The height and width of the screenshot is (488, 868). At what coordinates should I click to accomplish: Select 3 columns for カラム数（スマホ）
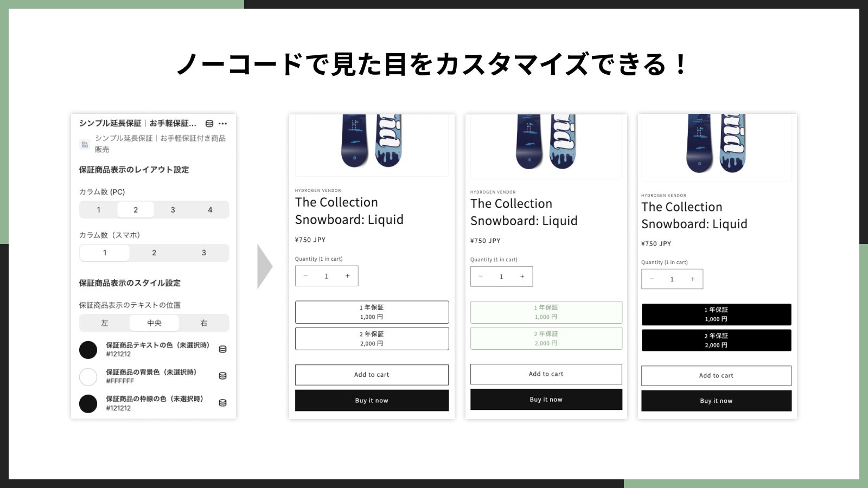tap(204, 253)
